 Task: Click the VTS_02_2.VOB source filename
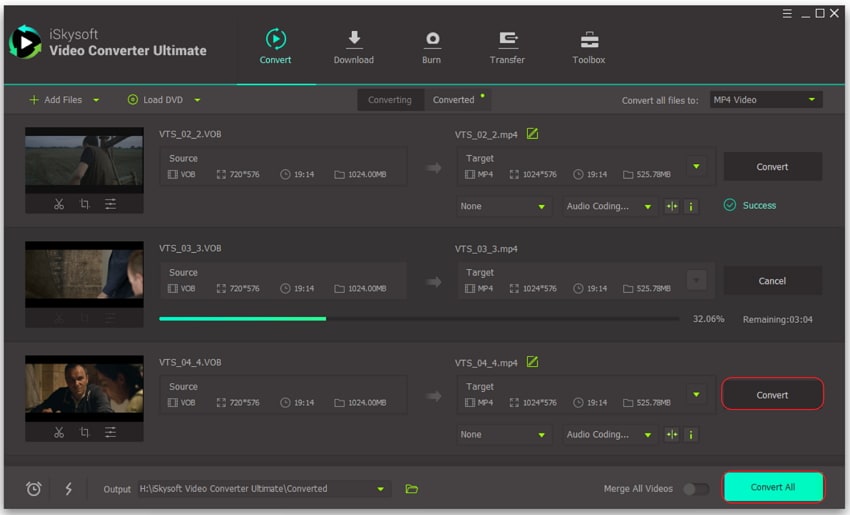pos(190,134)
